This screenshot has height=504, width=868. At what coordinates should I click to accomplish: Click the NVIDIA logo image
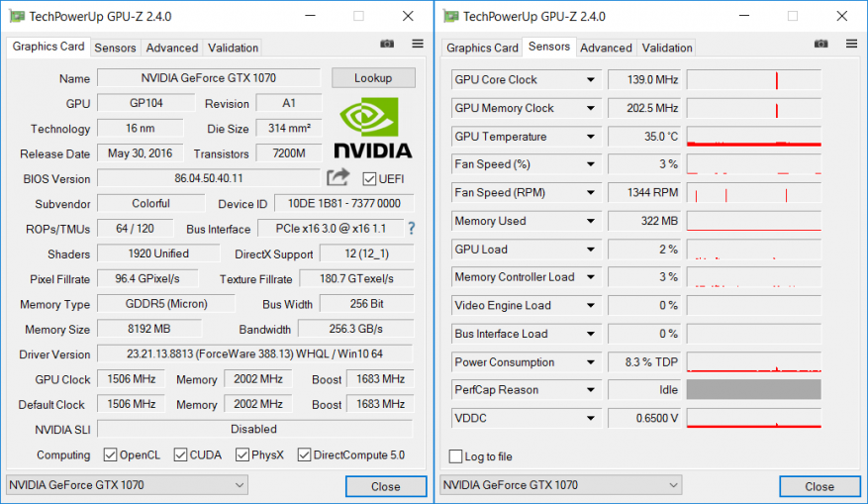click(372, 129)
